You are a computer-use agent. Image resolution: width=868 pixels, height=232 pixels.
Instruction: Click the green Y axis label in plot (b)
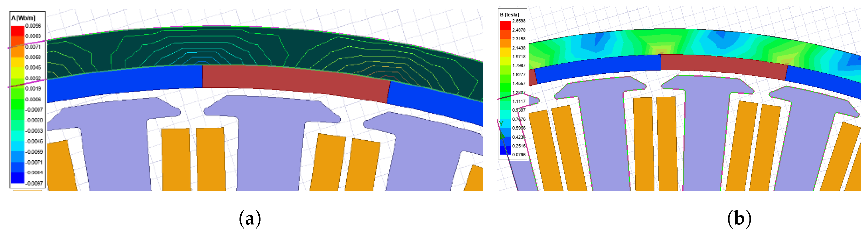(x=501, y=124)
